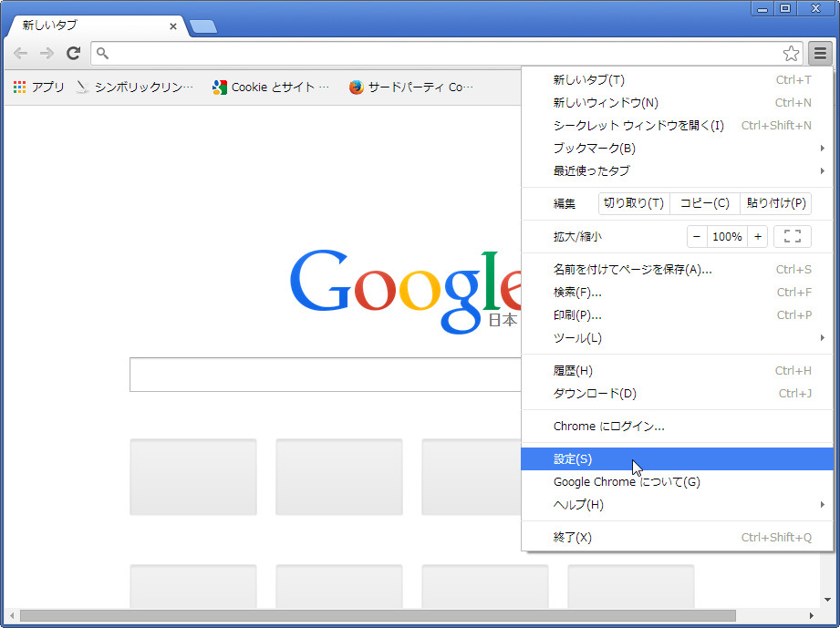Click the scrollbar left arrow
The image size is (840, 628).
tap(12, 615)
